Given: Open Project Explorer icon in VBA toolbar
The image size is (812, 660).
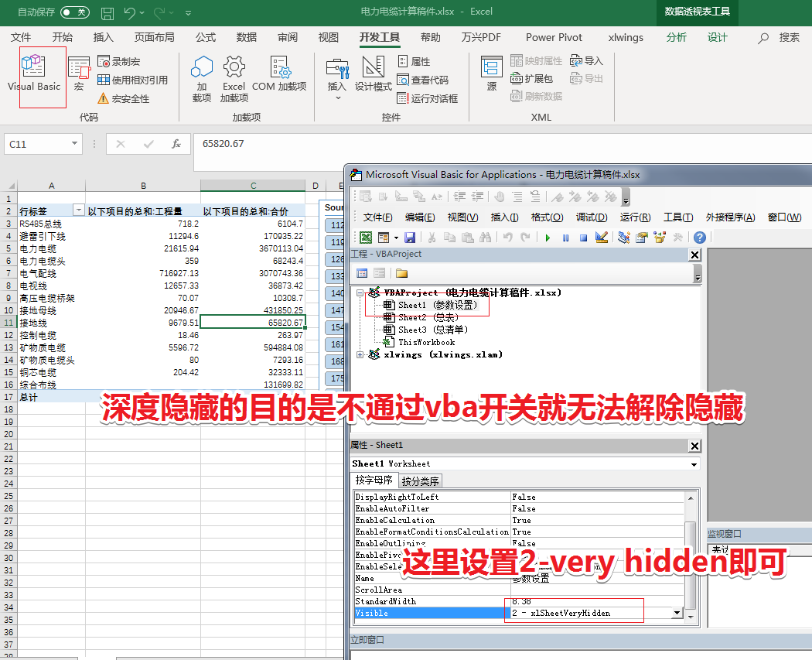Looking at the screenshot, I should (x=624, y=238).
